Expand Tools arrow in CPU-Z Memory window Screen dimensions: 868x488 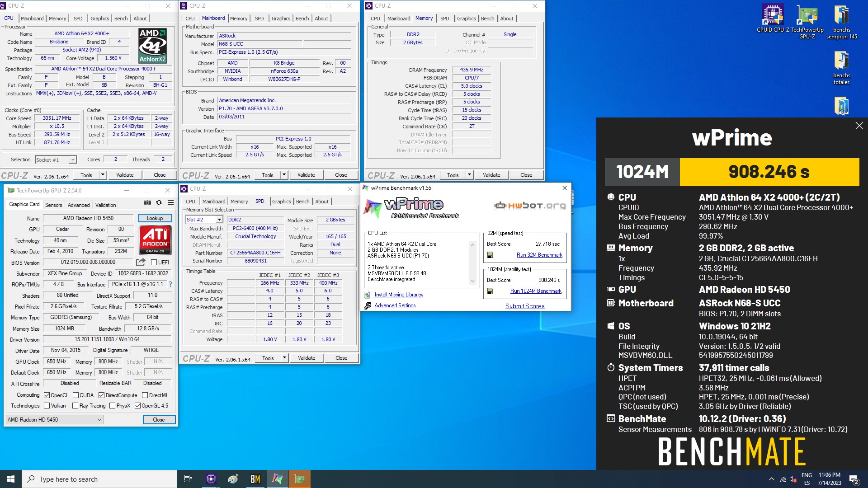[x=469, y=175]
